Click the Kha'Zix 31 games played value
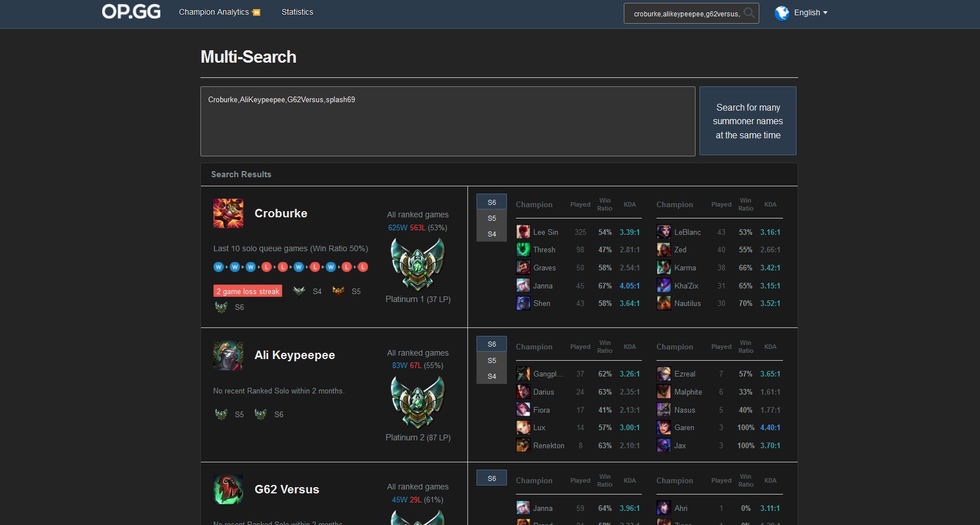The image size is (980, 525). 721,286
